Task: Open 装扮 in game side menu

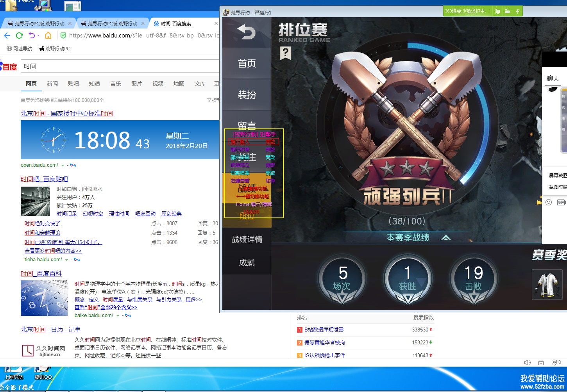Action: (247, 94)
